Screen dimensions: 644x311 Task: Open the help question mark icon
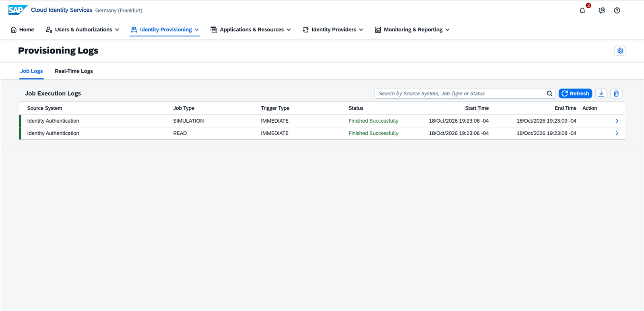tap(617, 10)
